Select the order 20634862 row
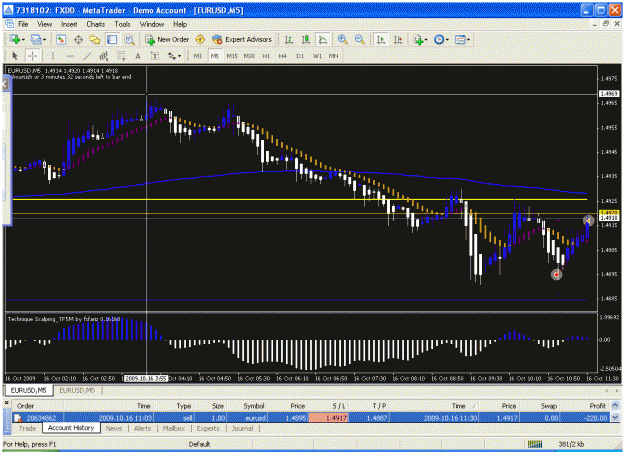Image resolution: width=625 pixels, height=452 pixels. pos(311,418)
